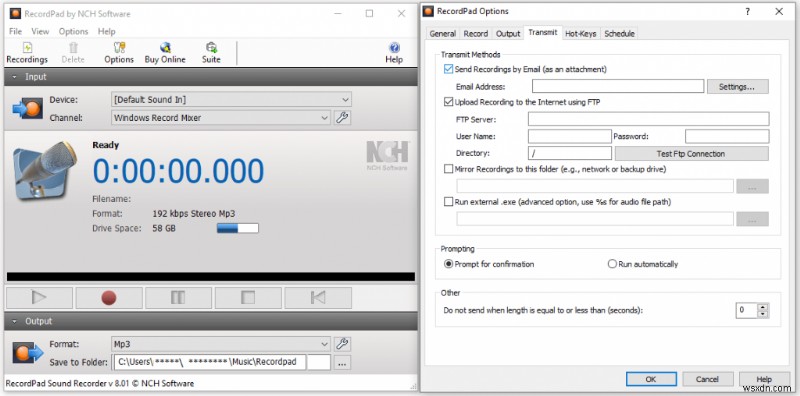The width and height of the screenshot is (800, 396).
Task: Open the Device dropdown
Action: pyautogui.click(x=231, y=100)
